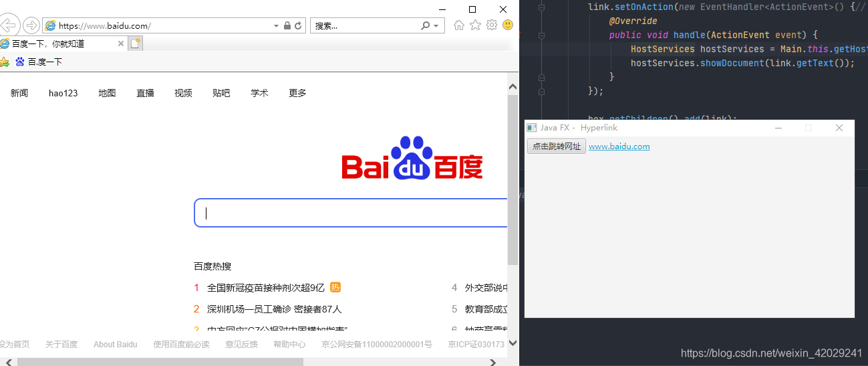The width and height of the screenshot is (868, 366).
Task: Open 地图 navigation link
Action: pos(107,93)
